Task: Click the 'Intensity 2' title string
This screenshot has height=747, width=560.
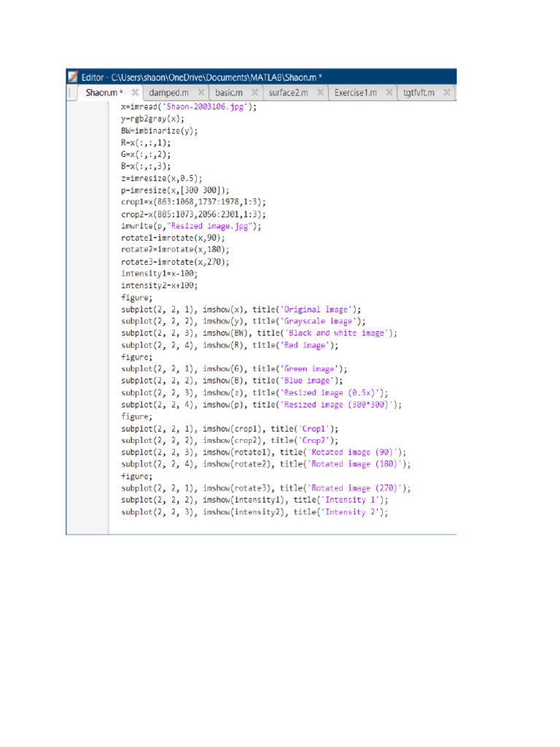Action: point(352,512)
